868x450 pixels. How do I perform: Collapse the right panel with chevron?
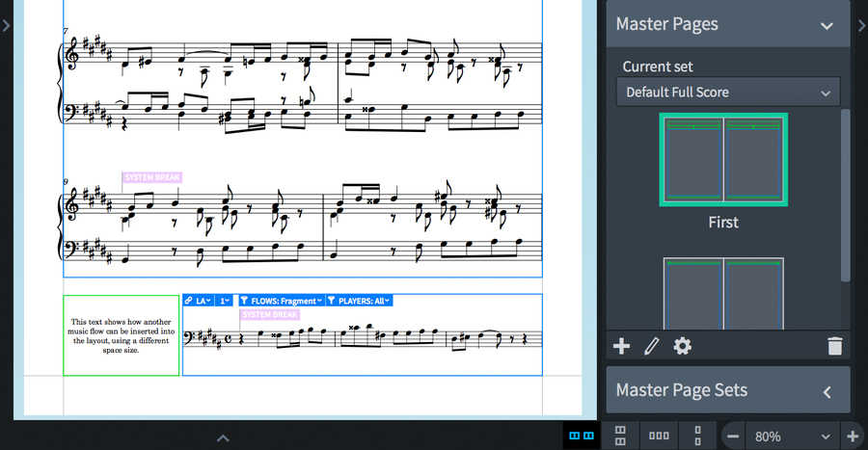click(x=862, y=25)
